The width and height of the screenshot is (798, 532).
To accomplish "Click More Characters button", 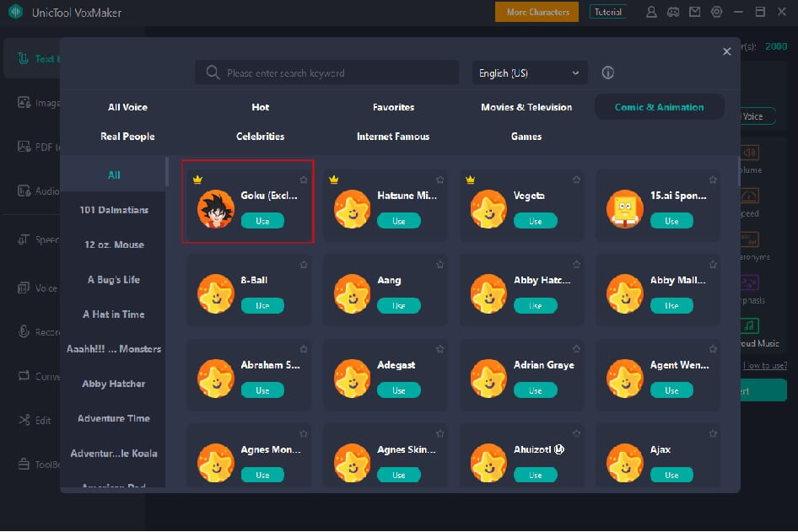I will pos(536,12).
